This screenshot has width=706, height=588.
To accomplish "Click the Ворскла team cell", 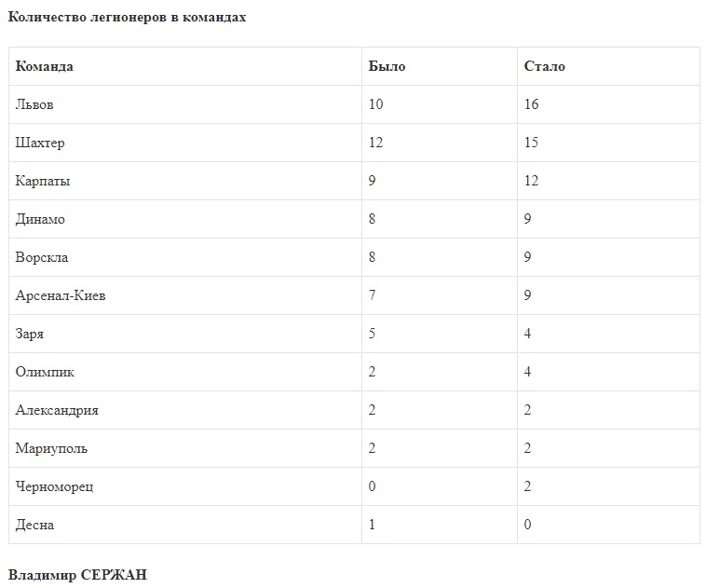I will 42,257.
